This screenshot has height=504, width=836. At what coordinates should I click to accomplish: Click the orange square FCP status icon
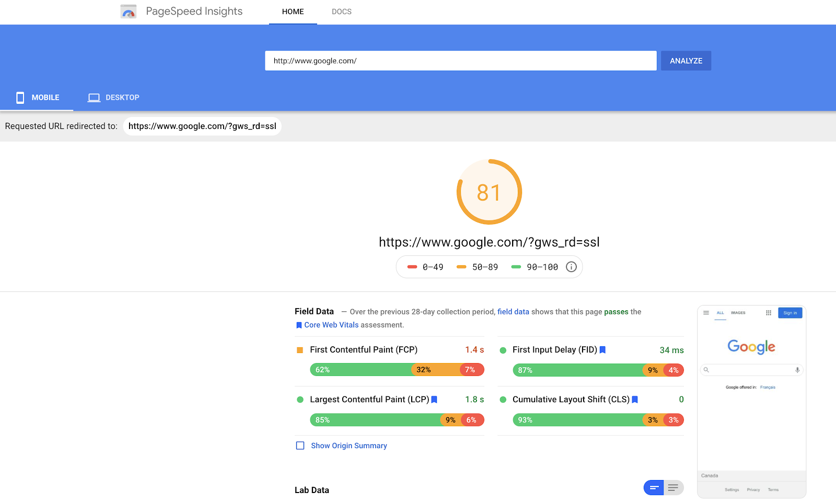click(x=300, y=350)
